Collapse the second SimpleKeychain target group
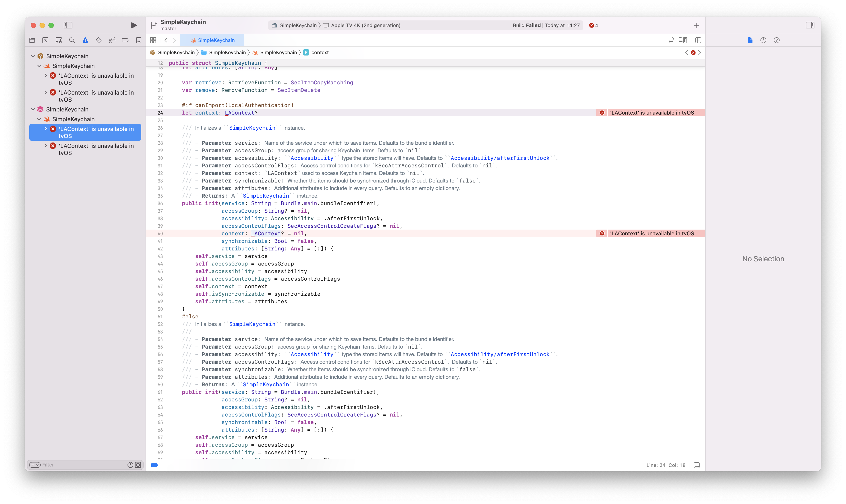This screenshot has height=504, width=846. coord(33,109)
